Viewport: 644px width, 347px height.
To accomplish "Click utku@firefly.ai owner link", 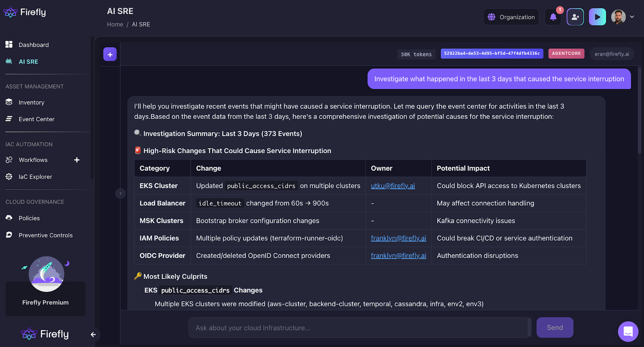I will pos(393,186).
